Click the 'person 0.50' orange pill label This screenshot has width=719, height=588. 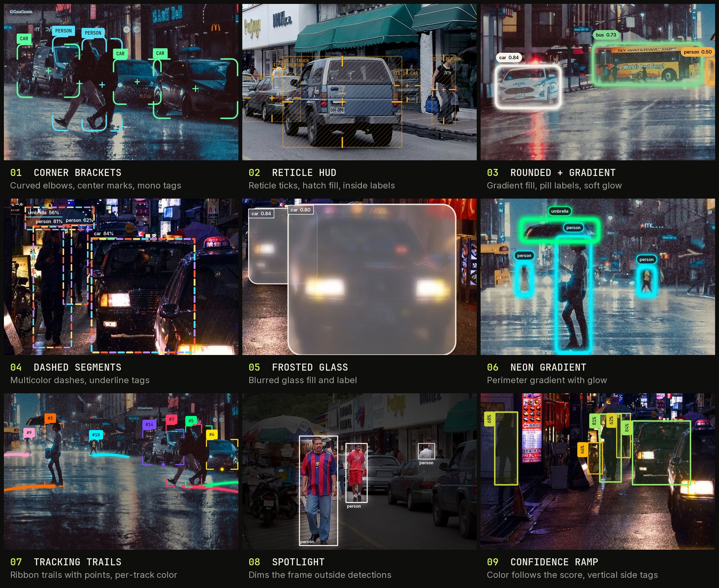click(x=698, y=52)
